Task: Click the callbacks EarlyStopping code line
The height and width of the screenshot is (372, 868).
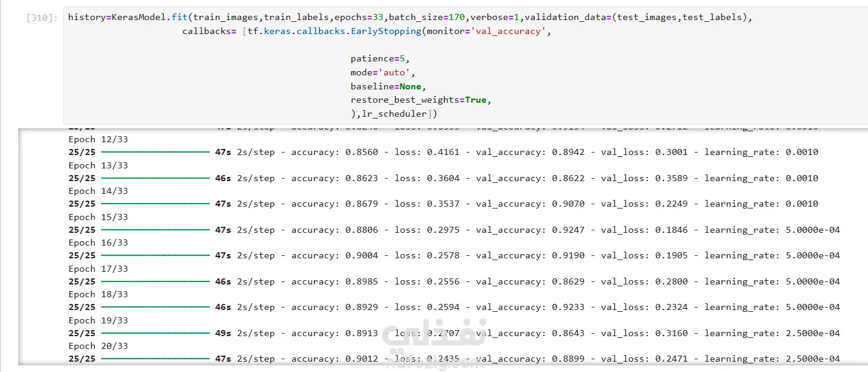Action: pos(367,31)
